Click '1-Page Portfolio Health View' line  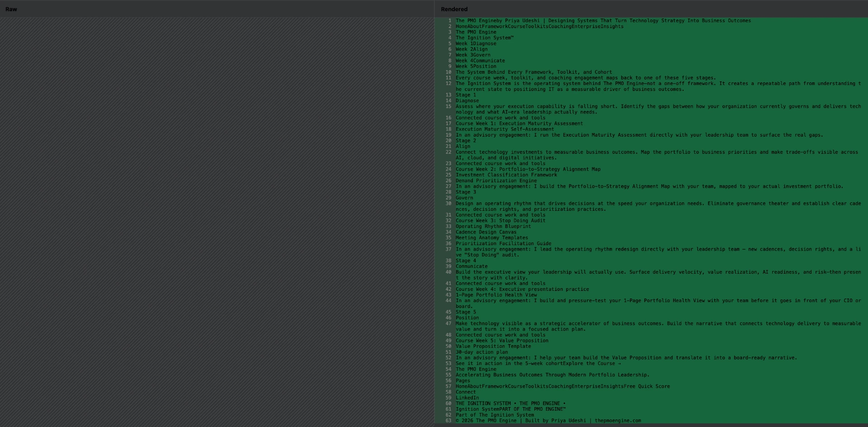496,295
